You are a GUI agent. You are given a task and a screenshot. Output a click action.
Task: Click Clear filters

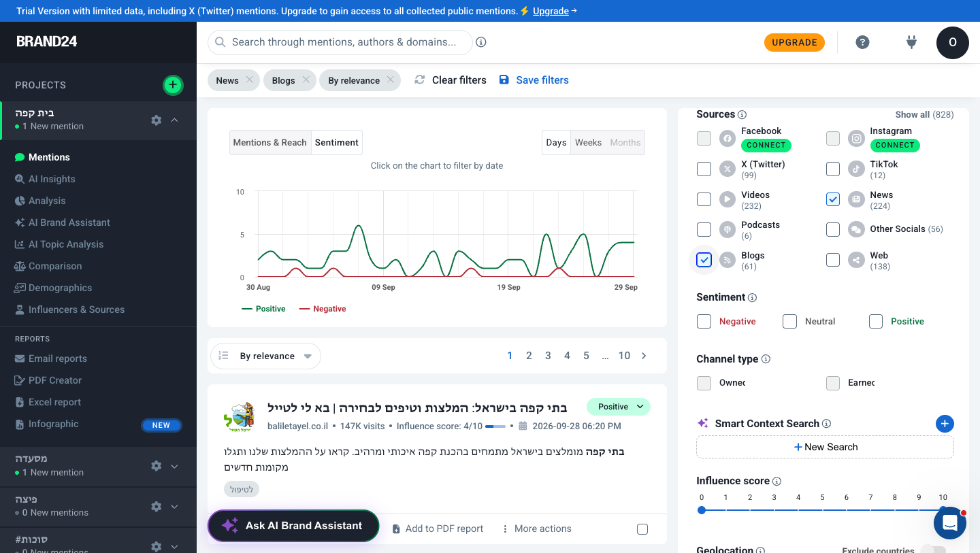(451, 80)
